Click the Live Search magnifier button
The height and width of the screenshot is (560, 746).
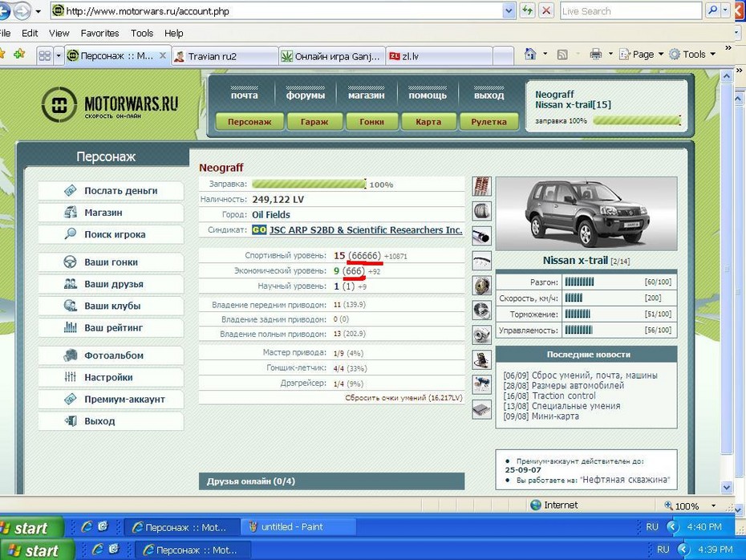click(x=712, y=10)
